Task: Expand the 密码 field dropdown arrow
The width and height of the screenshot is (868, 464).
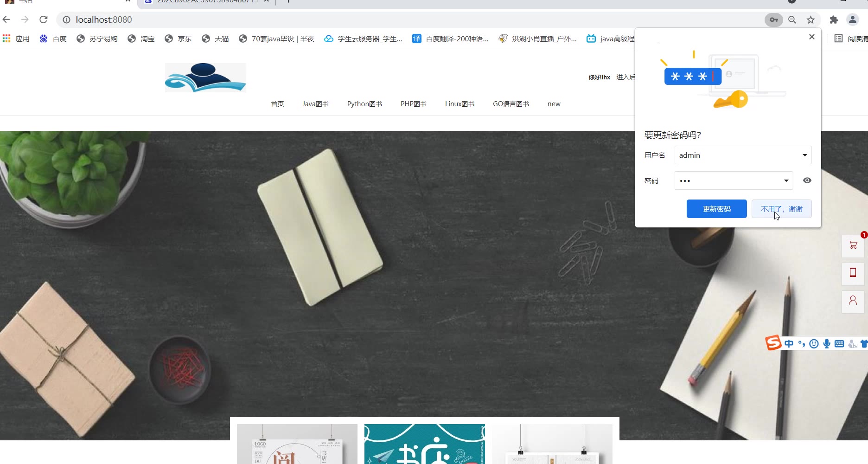Action: (786, 180)
